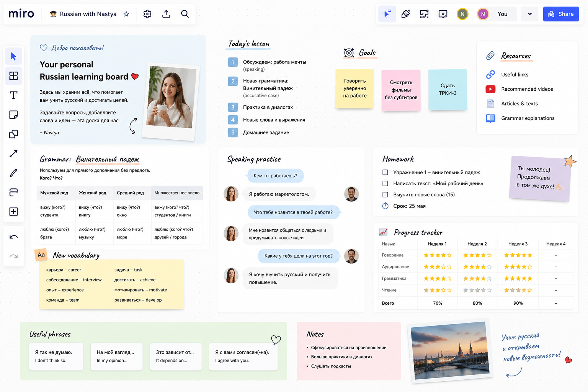Open Articles & texts resource

tap(519, 104)
